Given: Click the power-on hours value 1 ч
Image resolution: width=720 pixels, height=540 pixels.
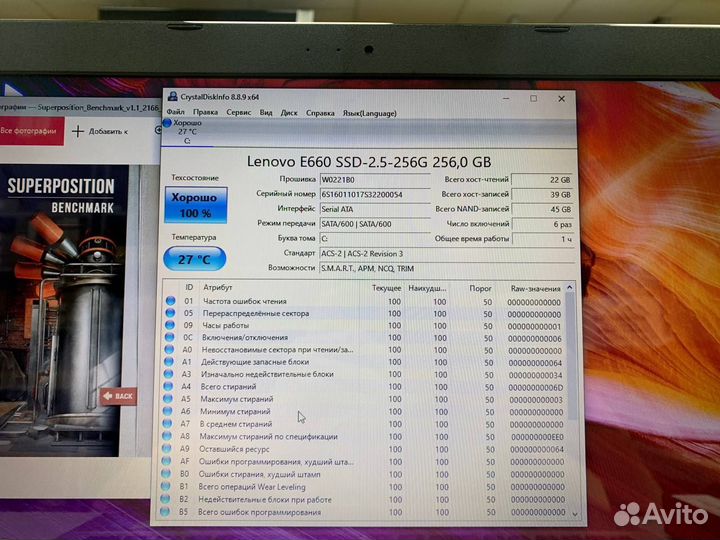Looking at the screenshot, I should pos(543,239).
